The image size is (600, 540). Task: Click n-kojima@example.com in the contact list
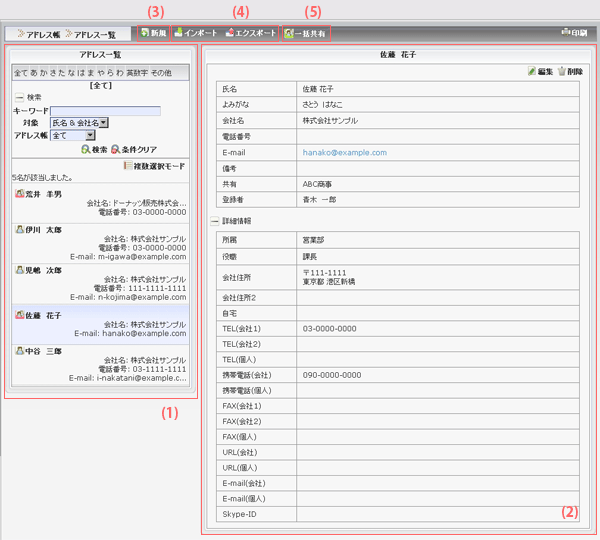click(142, 297)
